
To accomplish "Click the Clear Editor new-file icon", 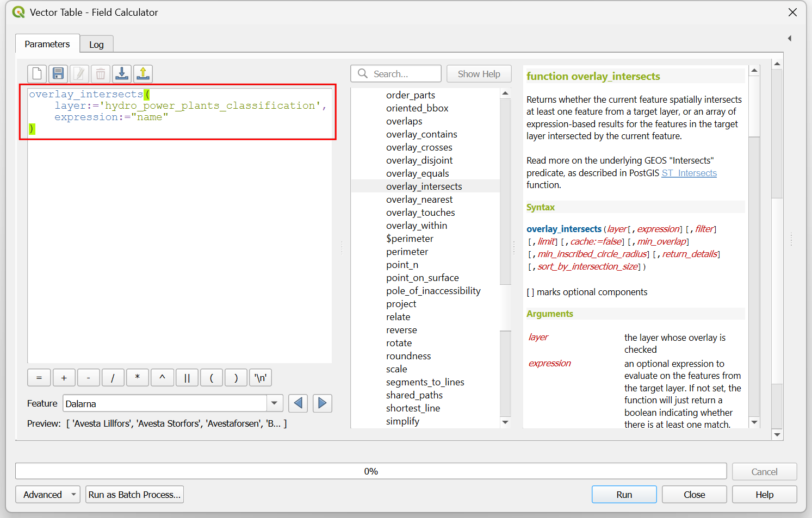I will (37, 73).
